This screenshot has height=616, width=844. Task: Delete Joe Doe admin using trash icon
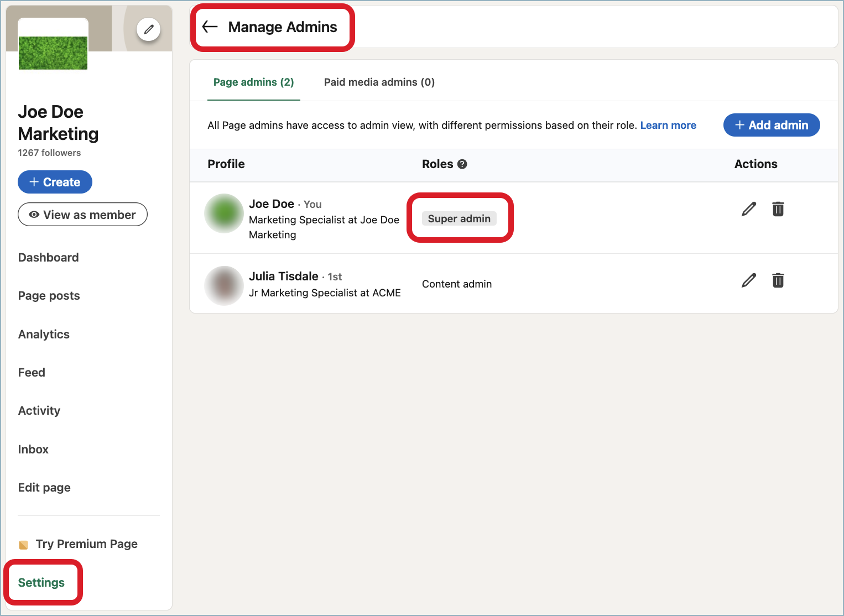pyautogui.click(x=778, y=209)
